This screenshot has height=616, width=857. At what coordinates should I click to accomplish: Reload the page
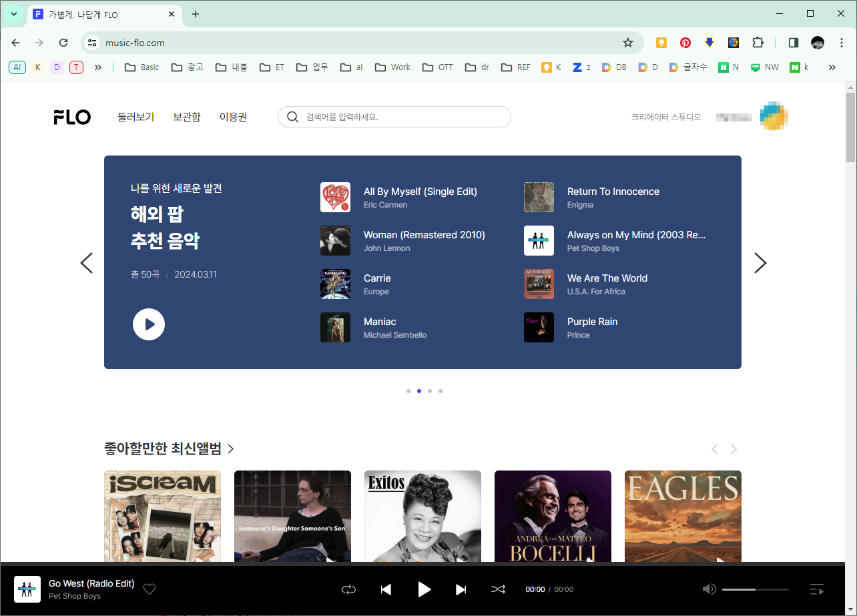coord(63,43)
